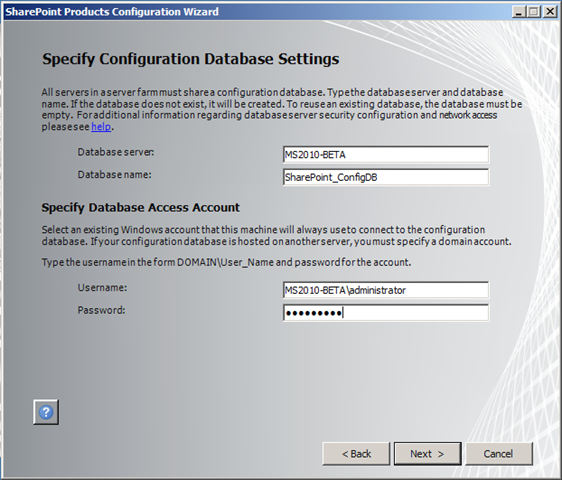Click the 'Specify Configuration Database Settings' heading
This screenshot has width=562, height=480.
click(x=191, y=59)
